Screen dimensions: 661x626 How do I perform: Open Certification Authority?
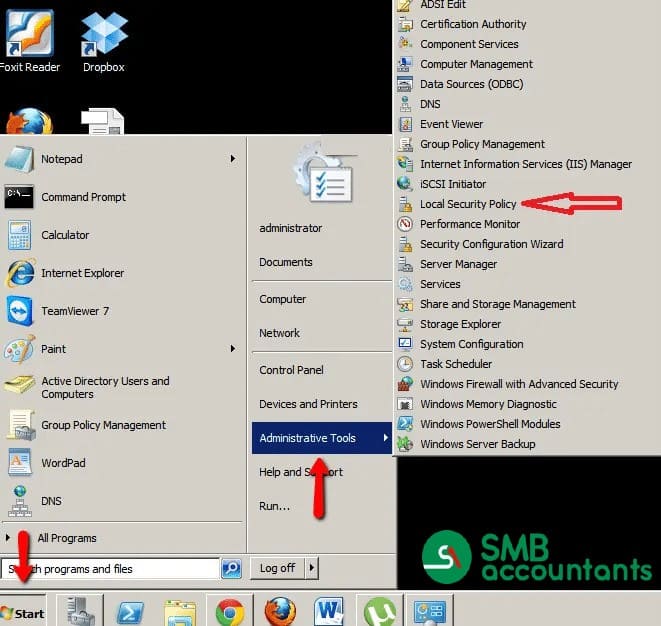(x=473, y=24)
